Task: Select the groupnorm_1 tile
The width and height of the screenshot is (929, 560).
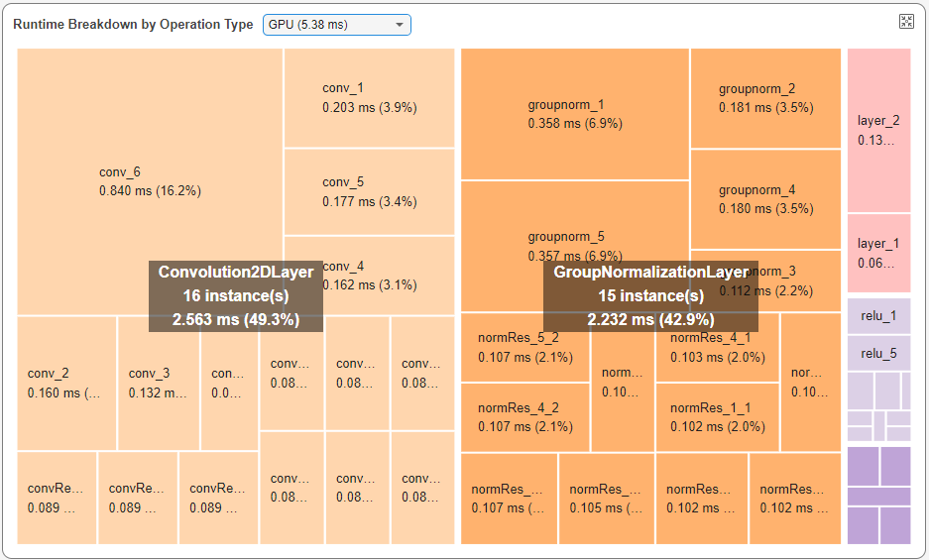Action: coord(574,114)
